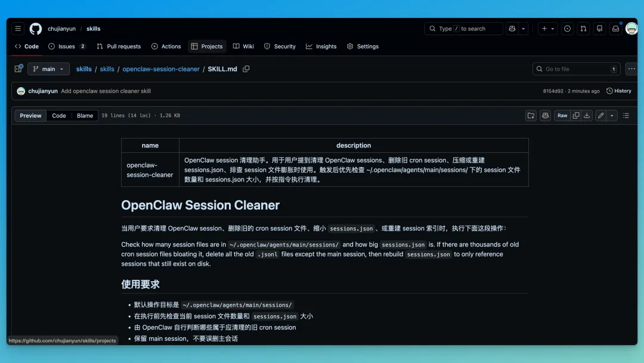
Task: Open the Raw file view
Action: tap(562, 116)
